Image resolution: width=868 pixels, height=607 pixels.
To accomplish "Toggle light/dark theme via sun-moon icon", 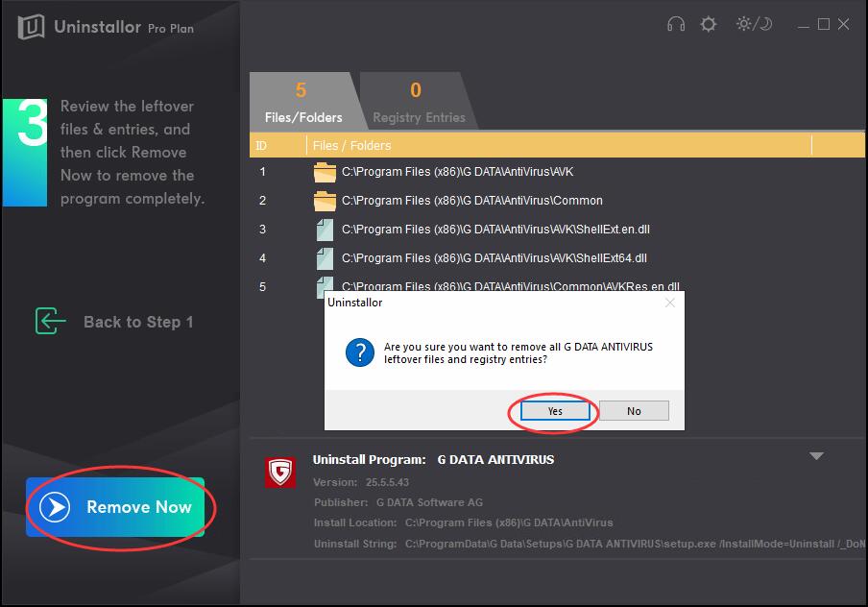I will click(754, 24).
